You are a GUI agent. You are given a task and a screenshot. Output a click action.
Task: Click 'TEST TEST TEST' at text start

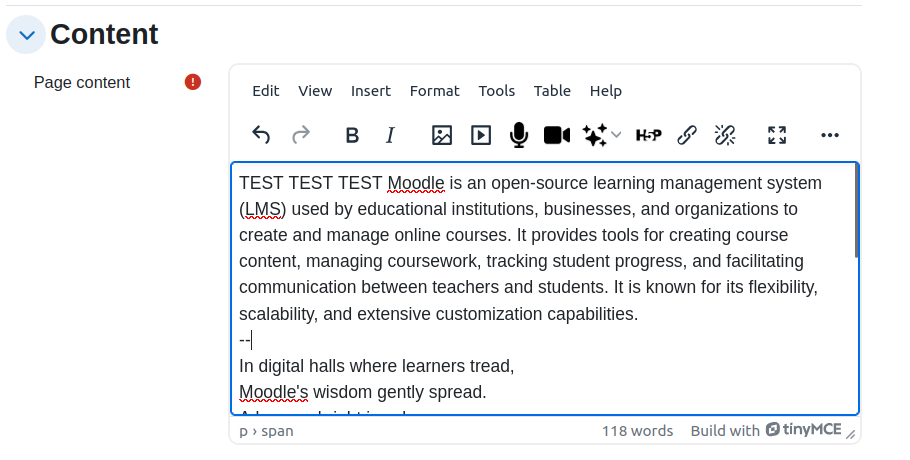[x=310, y=183]
